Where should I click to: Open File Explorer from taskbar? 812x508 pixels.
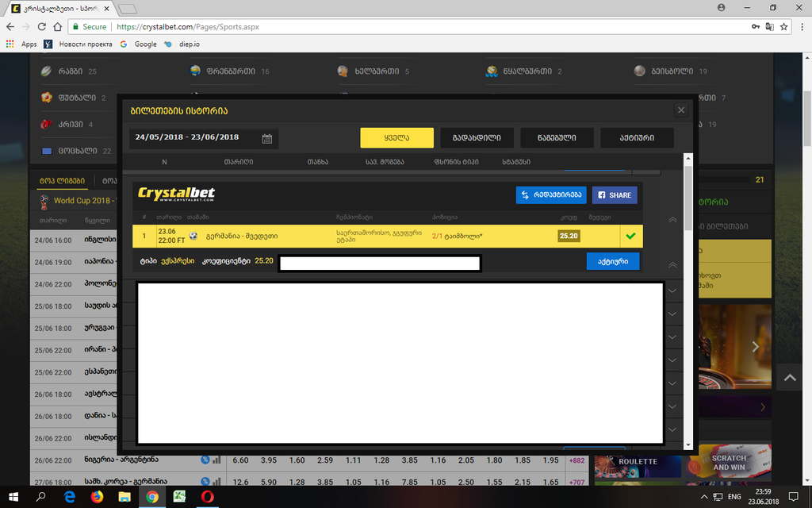point(124,497)
